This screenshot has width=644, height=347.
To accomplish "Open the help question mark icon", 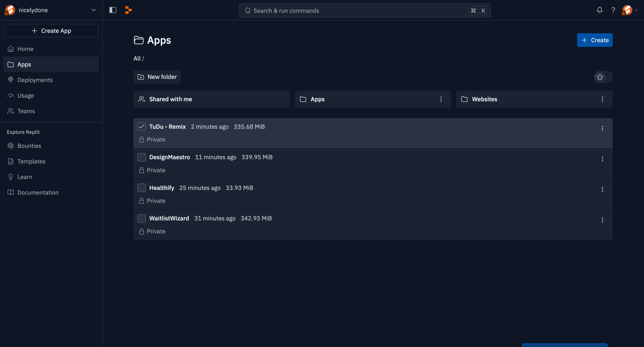I will [613, 10].
